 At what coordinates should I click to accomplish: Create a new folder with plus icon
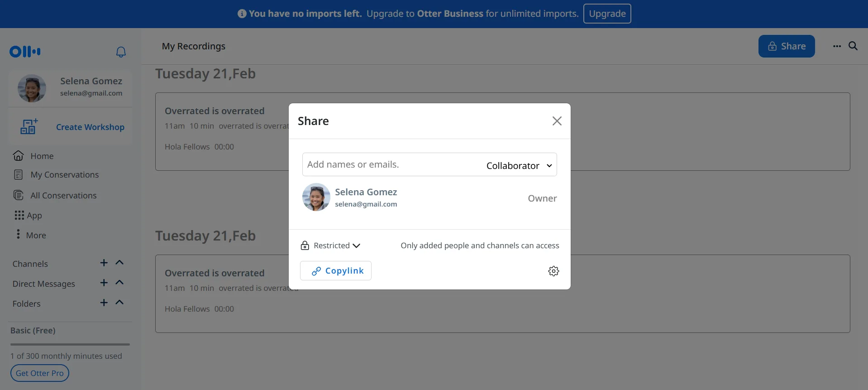pyautogui.click(x=104, y=303)
